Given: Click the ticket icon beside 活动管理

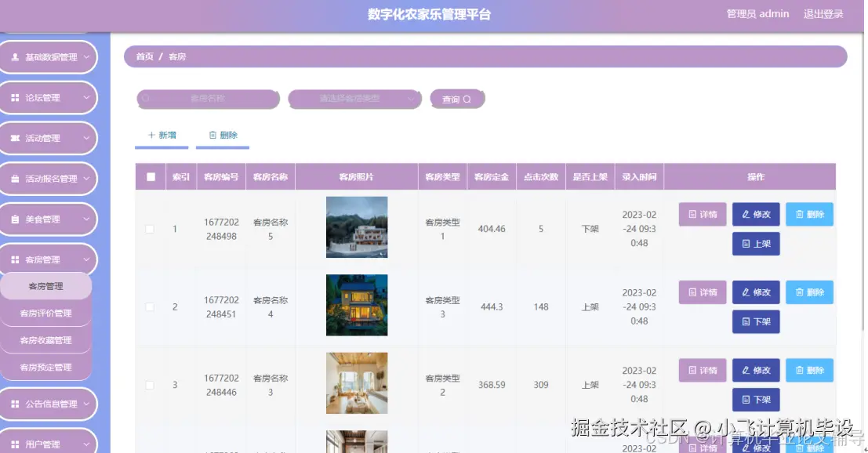Looking at the screenshot, I should 15,138.
